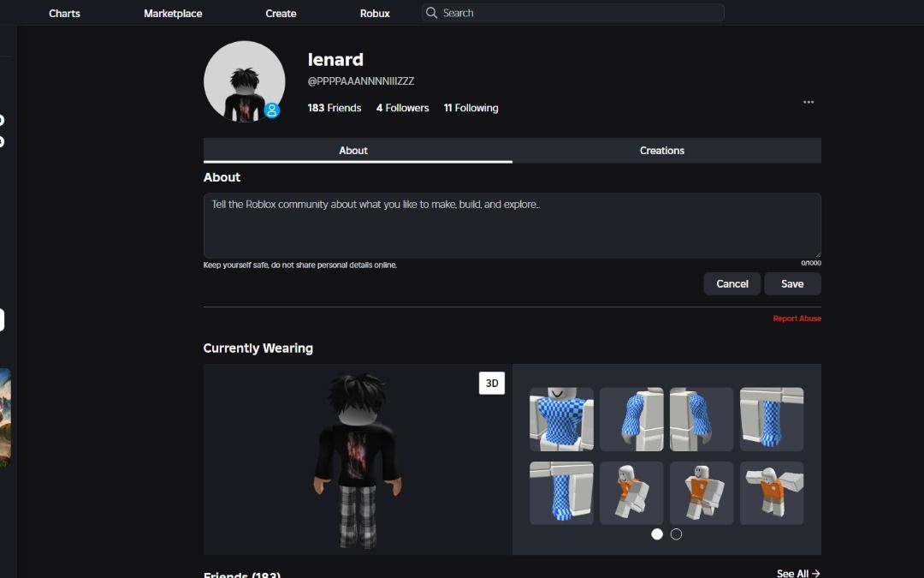The image size is (924, 578).
Task: Open Charts in top navigation
Action: (x=64, y=14)
